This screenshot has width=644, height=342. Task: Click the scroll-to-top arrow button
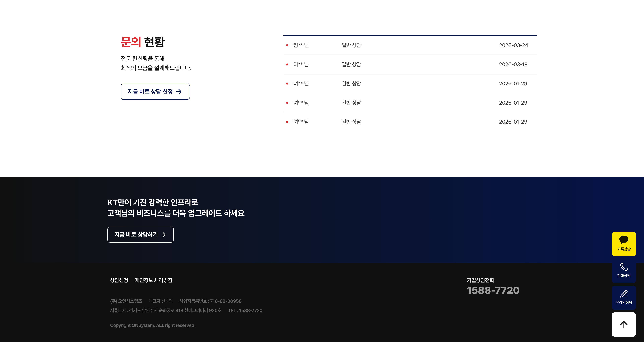point(624,324)
